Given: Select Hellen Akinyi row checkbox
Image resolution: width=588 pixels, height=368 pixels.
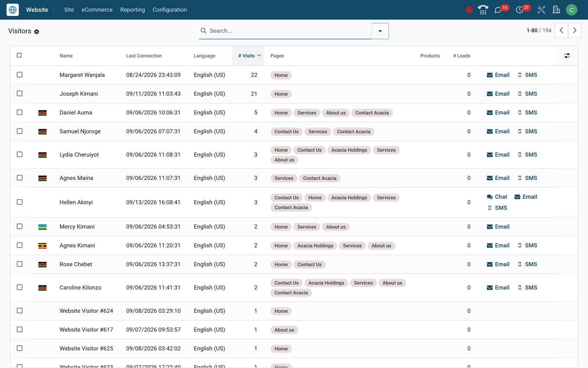Looking at the screenshot, I should (x=19, y=202).
